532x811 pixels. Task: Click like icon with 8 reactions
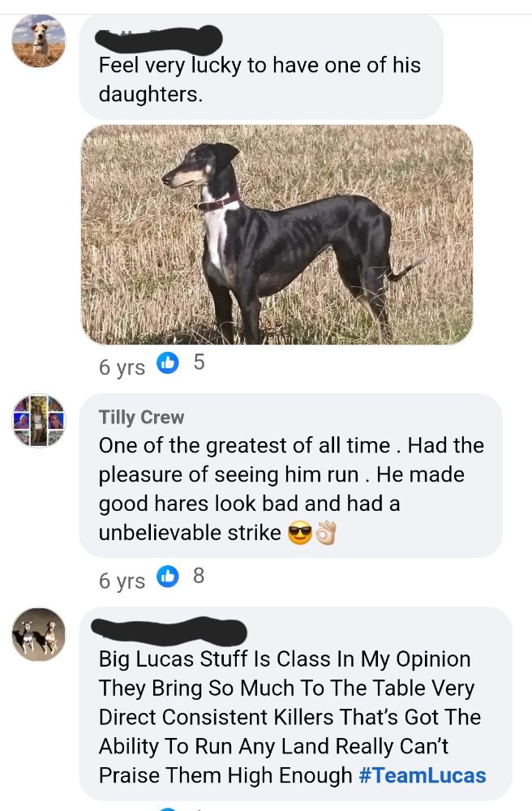pos(168,576)
